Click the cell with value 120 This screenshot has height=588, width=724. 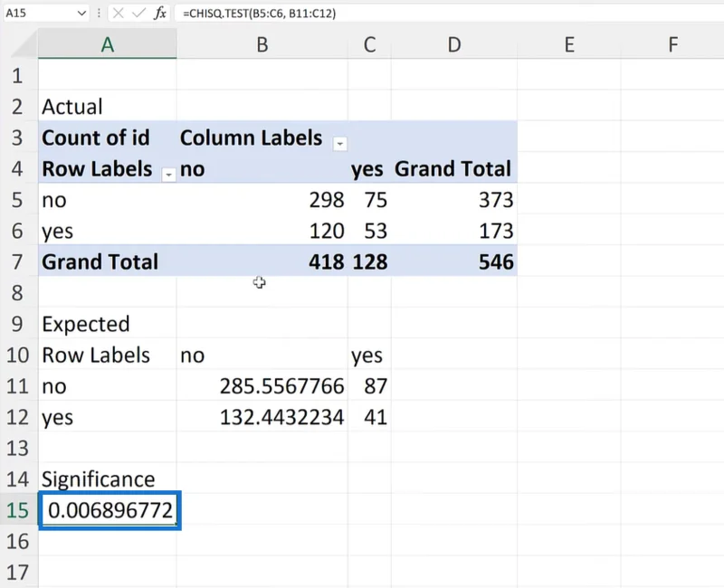(262, 231)
